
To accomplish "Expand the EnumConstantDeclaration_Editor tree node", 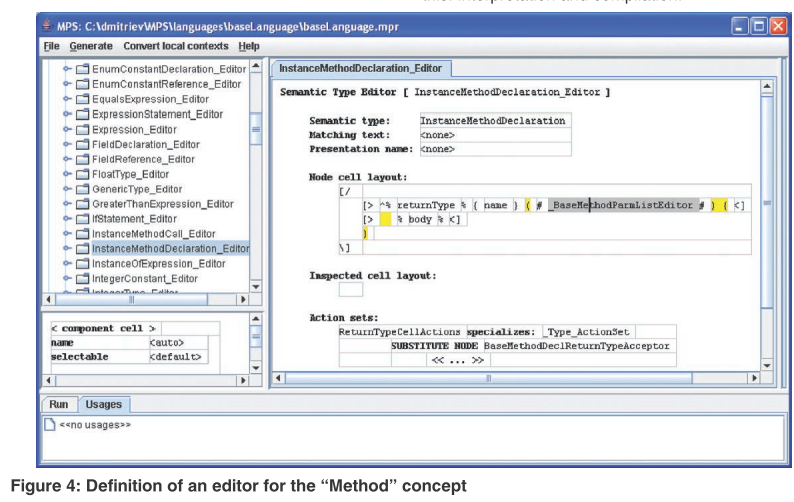I will (x=67, y=69).
